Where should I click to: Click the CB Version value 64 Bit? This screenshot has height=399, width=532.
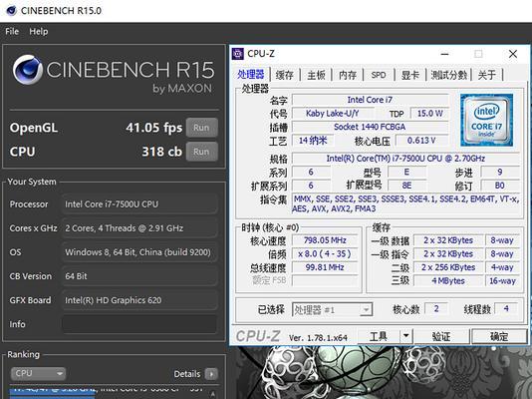(139, 276)
